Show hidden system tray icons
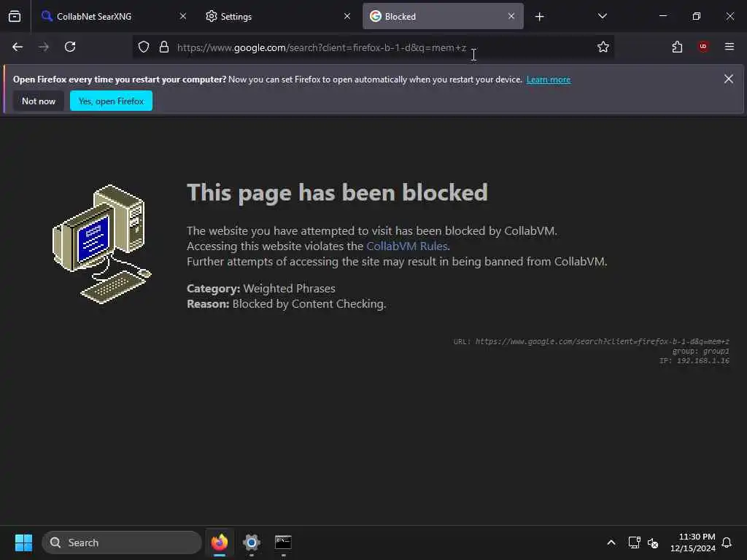747x560 pixels. pos(611,542)
